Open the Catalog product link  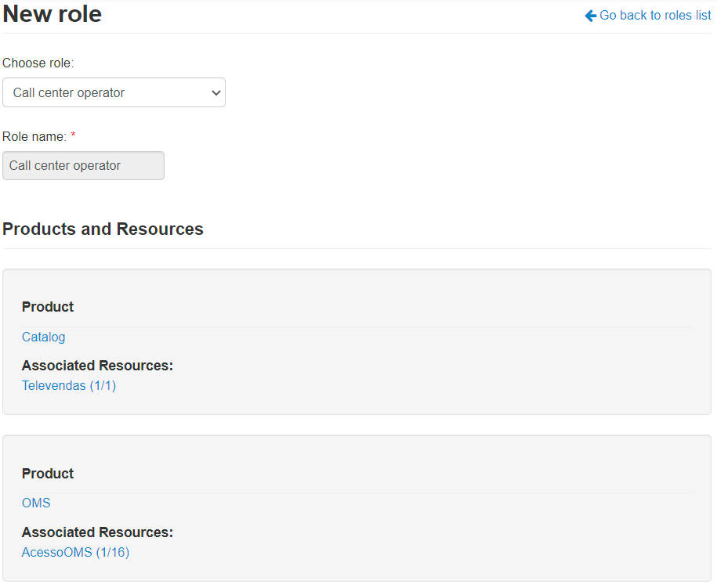pos(44,337)
